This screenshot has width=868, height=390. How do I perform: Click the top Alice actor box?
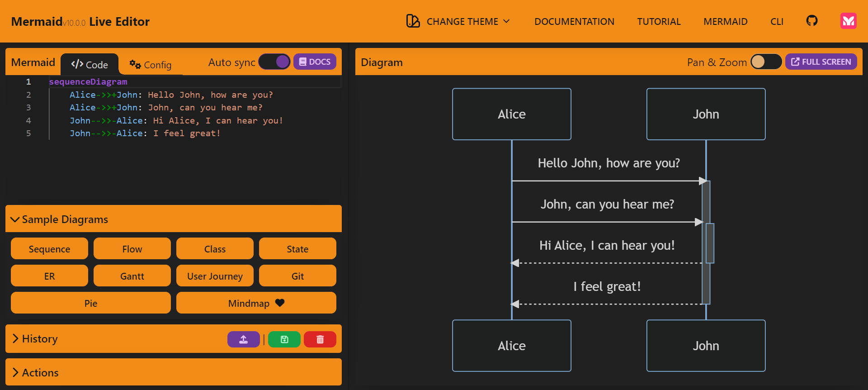tap(512, 114)
